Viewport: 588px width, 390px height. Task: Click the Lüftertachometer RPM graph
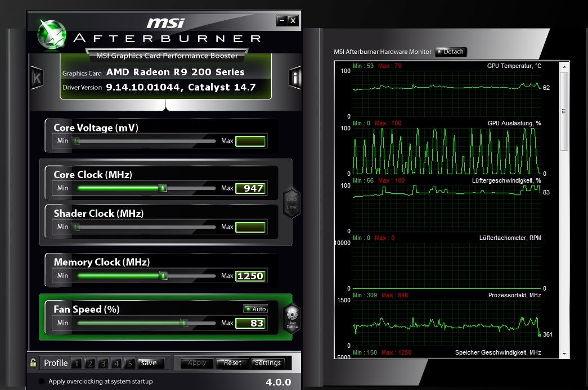446,266
